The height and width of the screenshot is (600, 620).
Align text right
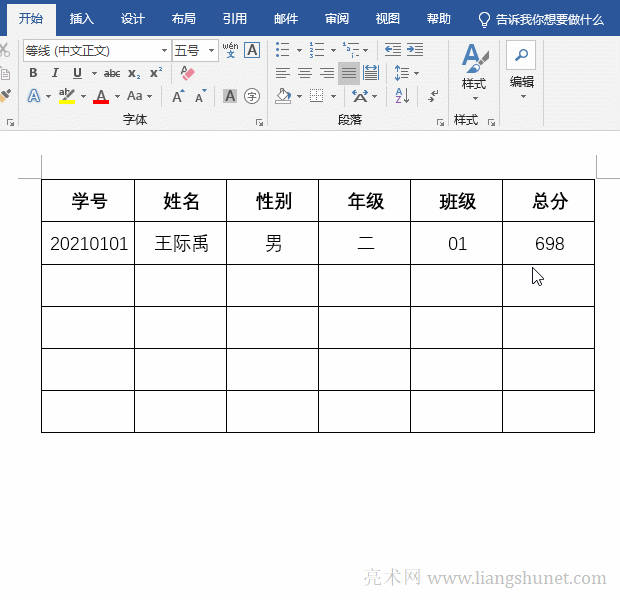pyautogui.click(x=327, y=73)
